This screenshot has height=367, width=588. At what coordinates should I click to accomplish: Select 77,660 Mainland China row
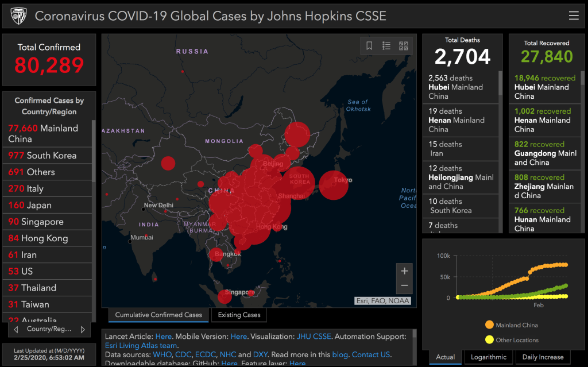[x=47, y=134]
